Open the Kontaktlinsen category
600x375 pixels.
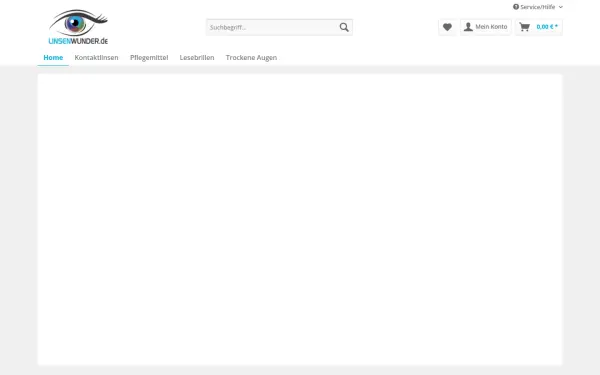[x=96, y=57]
